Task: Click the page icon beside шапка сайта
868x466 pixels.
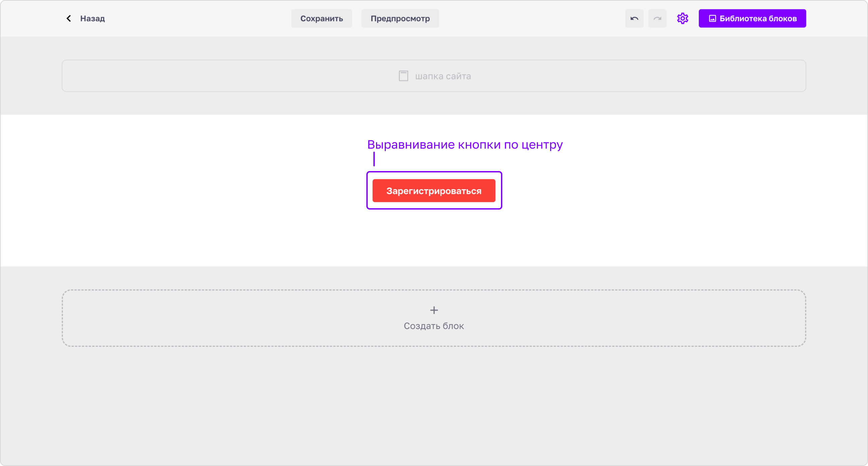Action: pyautogui.click(x=403, y=76)
